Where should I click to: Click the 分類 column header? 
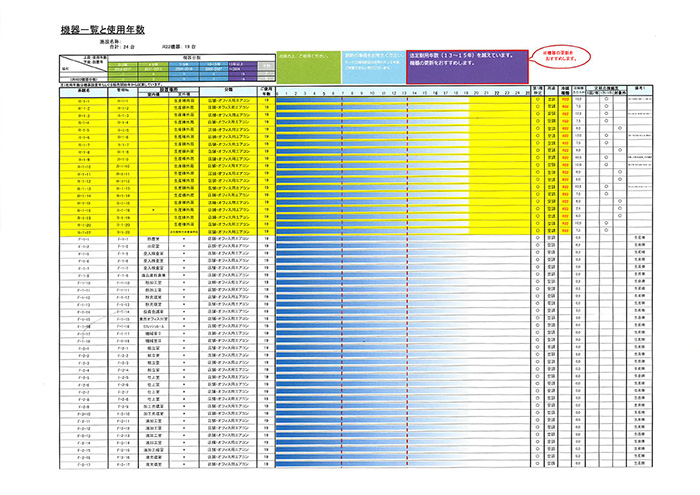[228, 90]
